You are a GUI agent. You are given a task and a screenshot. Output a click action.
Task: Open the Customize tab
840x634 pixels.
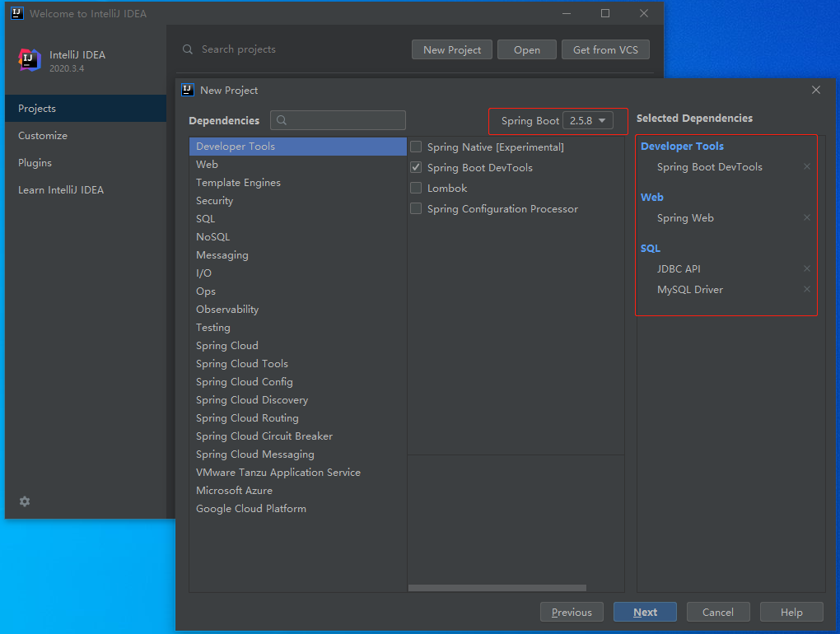[86, 136]
